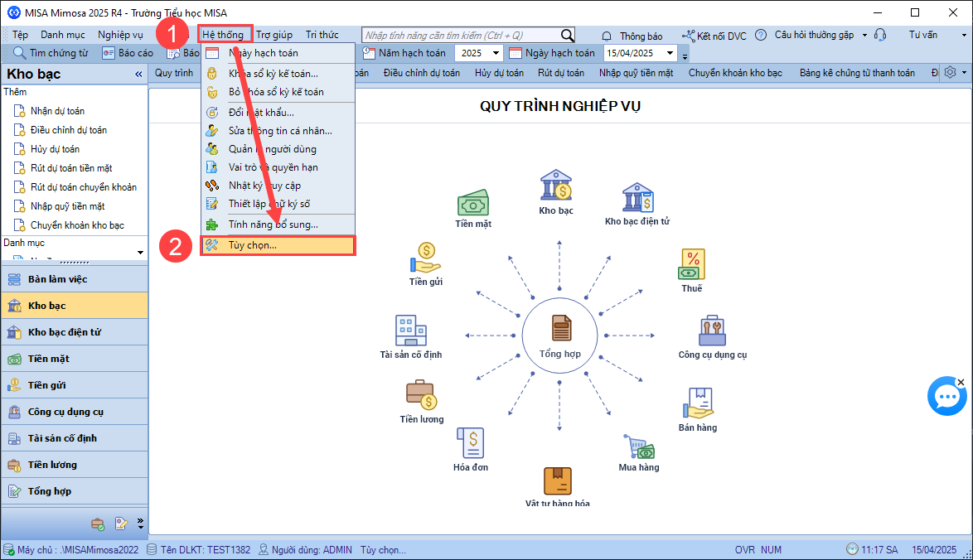Open Tài sản cố định building icon
Viewport: 973px width, 560px height.
click(x=411, y=331)
